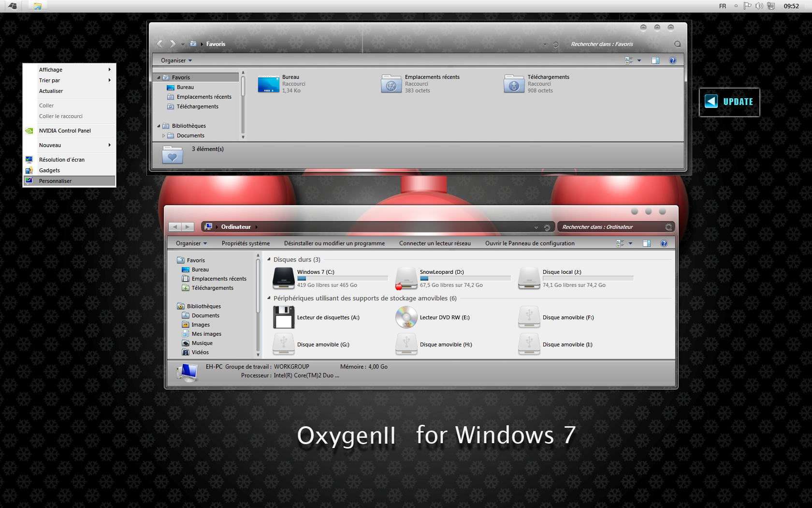Click the volume icon in system tray
The width and height of the screenshot is (812, 508).
coord(759,6)
